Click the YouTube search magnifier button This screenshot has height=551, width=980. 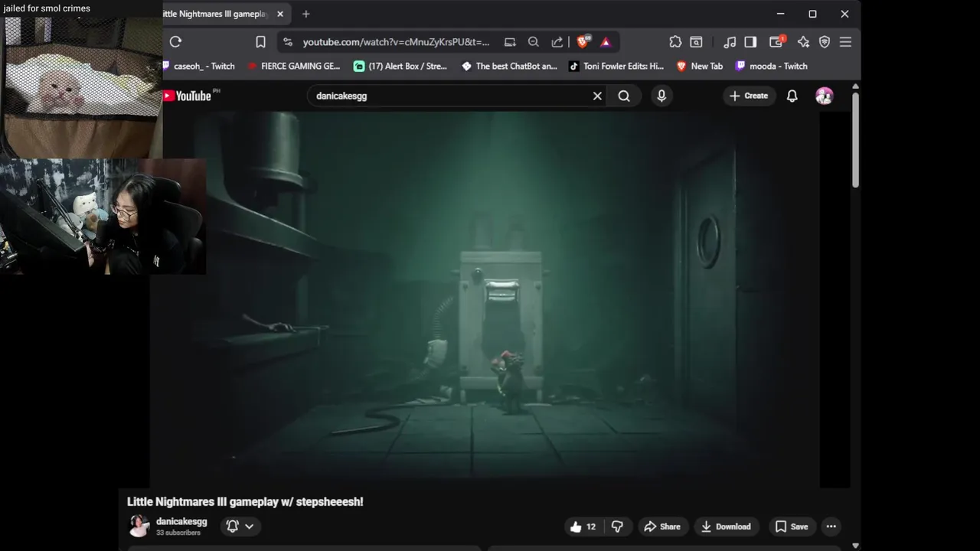(x=624, y=96)
